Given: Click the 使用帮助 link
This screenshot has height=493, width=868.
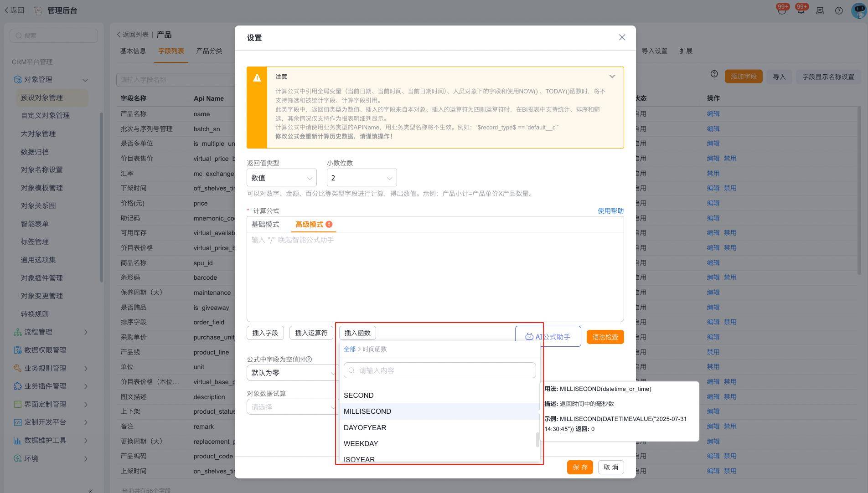Looking at the screenshot, I should [610, 211].
